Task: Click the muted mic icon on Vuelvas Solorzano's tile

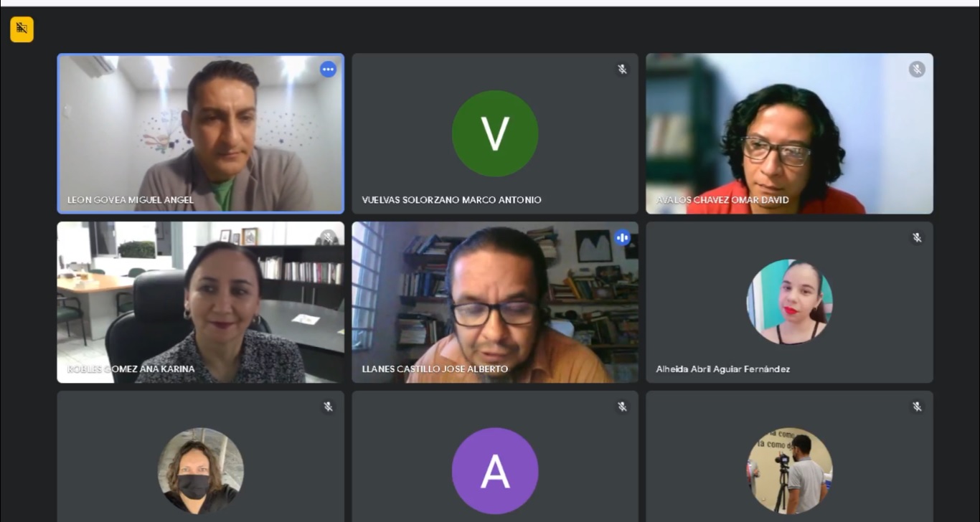Action: pos(622,69)
